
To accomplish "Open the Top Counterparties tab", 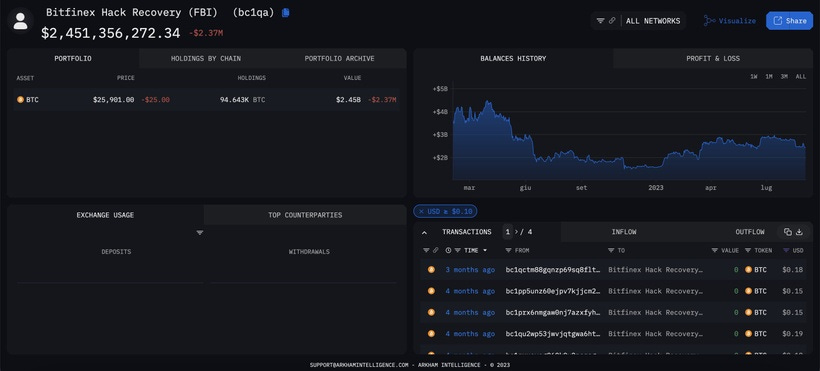I will (305, 215).
